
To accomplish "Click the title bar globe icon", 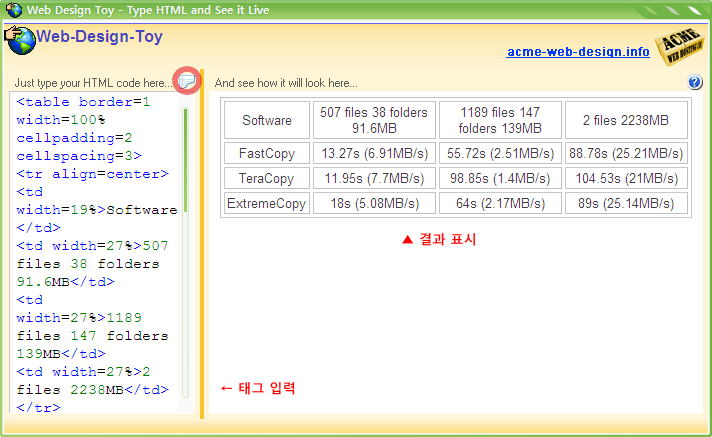I will 14,10.
